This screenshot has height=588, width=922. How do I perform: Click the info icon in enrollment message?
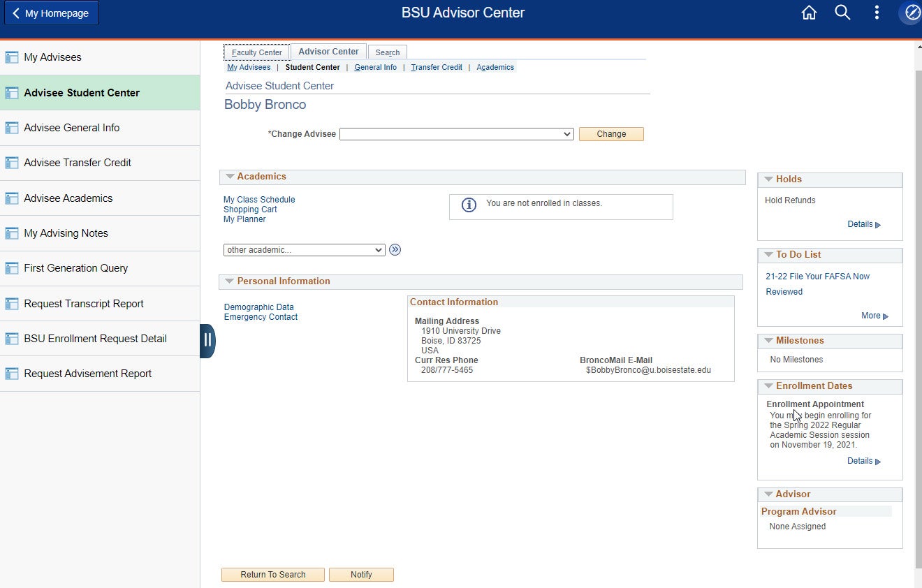469,205
